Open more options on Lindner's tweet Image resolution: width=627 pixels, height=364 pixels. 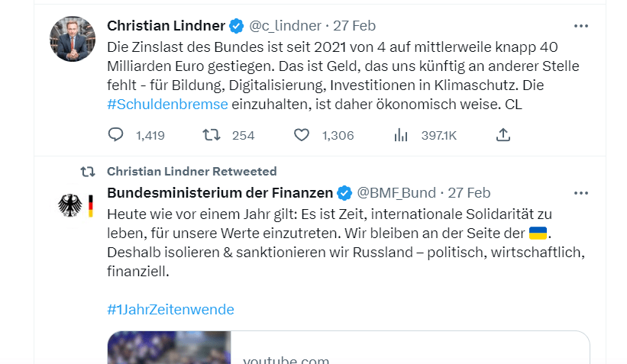(581, 26)
